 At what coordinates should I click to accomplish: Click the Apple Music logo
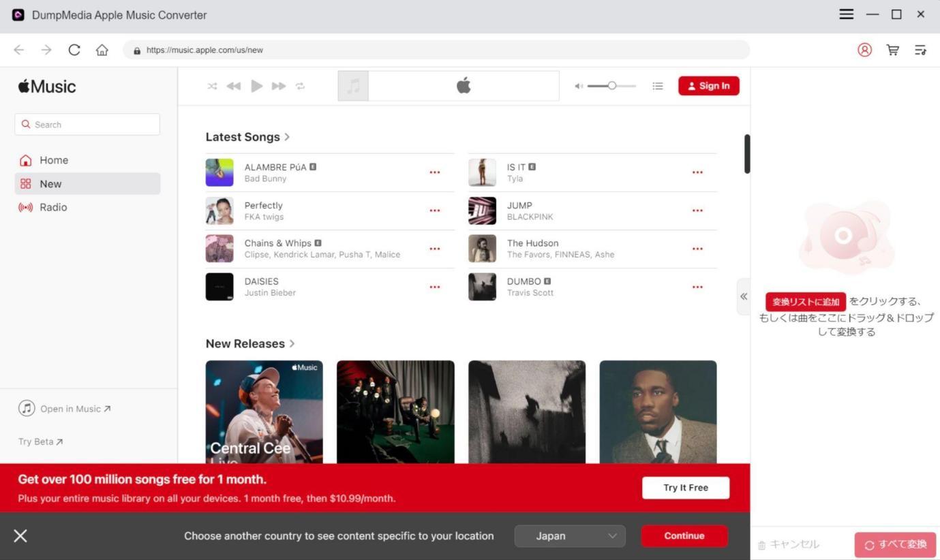coord(47,87)
